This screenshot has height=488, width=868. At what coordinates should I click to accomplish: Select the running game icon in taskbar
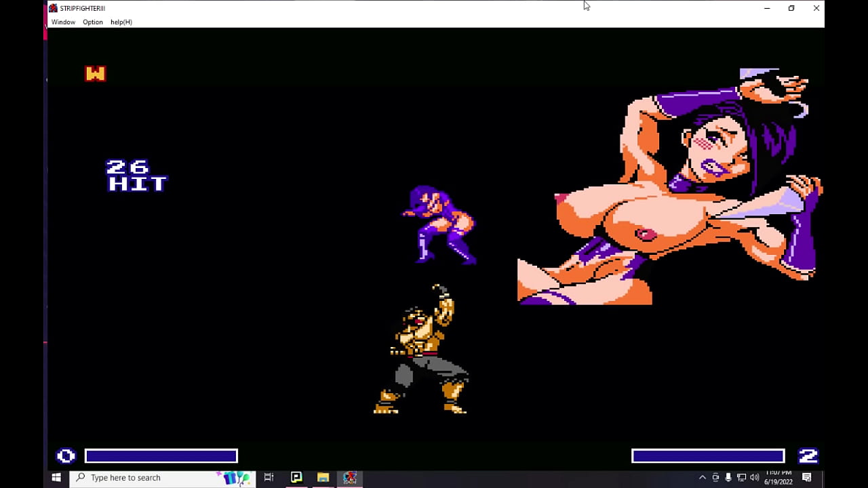(x=350, y=478)
